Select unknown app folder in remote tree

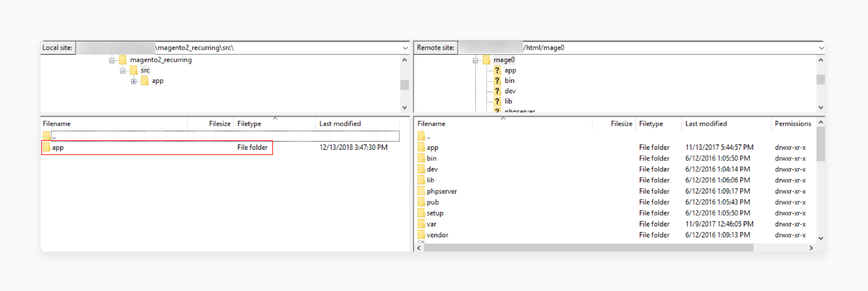510,70
